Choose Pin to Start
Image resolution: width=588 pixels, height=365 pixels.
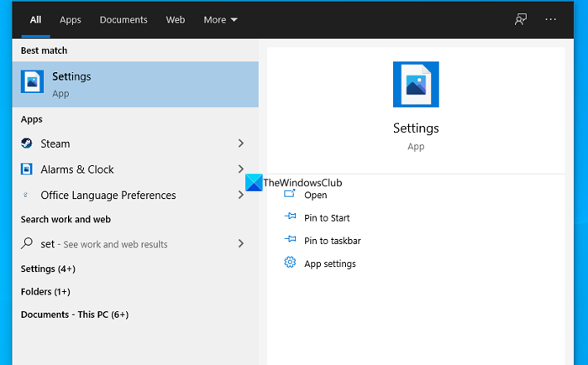click(x=327, y=218)
